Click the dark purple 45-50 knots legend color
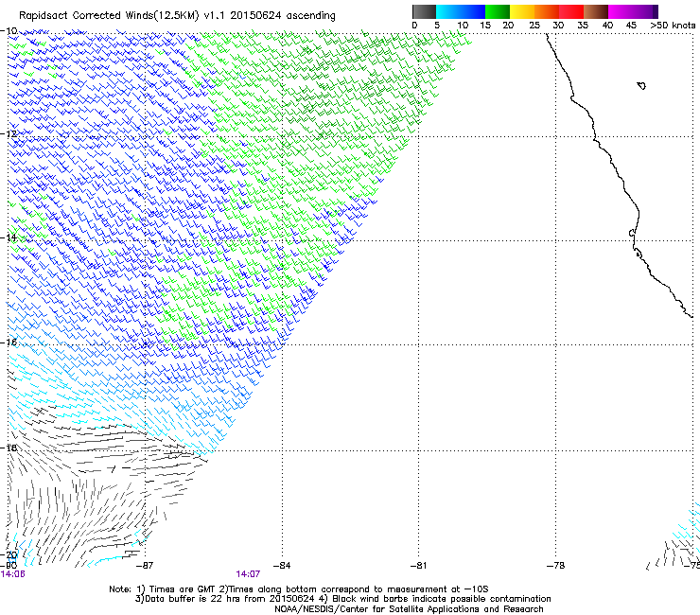Screen dimensions: 700x615 [x=645, y=11]
